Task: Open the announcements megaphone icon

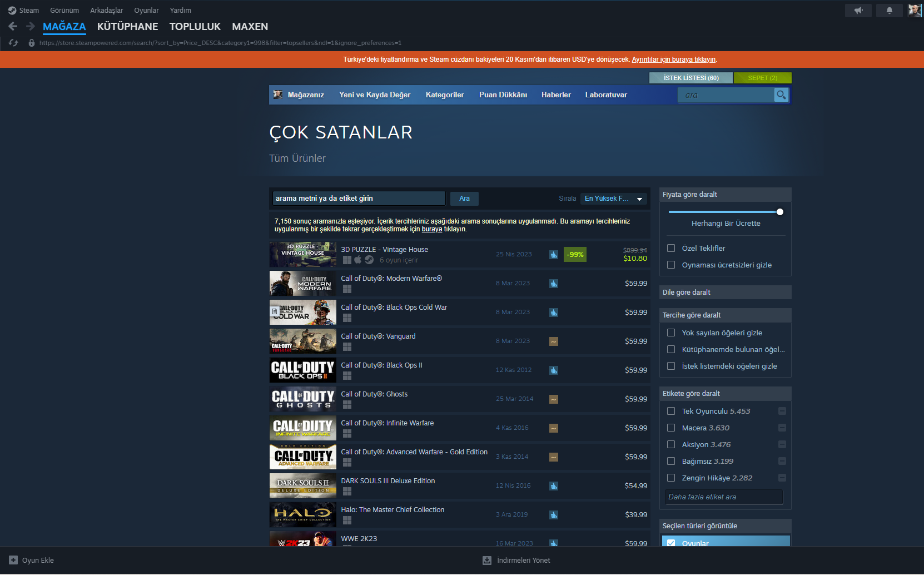Action: [x=858, y=11]
